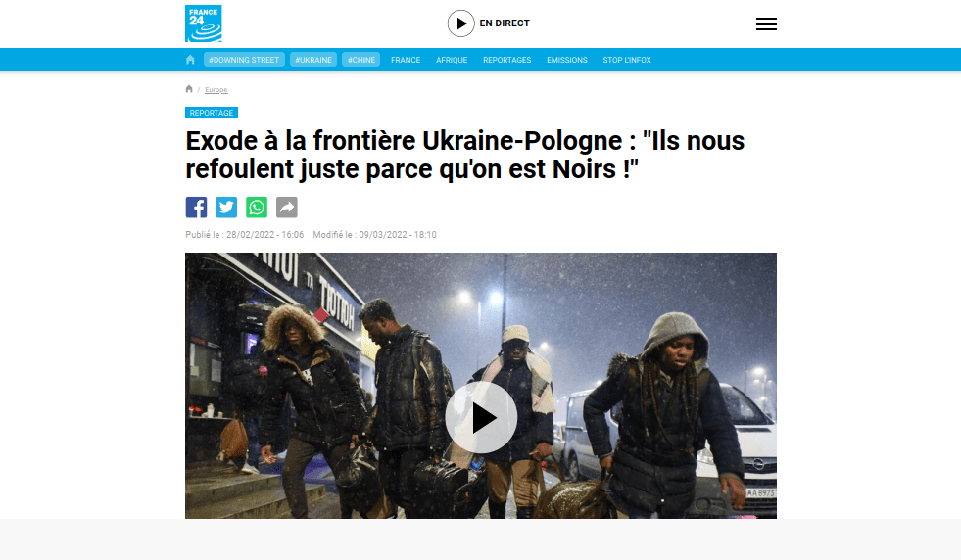Image resolution: width=961 pixels, height=560 pixels.
Task: Open the generic share arrow icon
Action: 287,208
